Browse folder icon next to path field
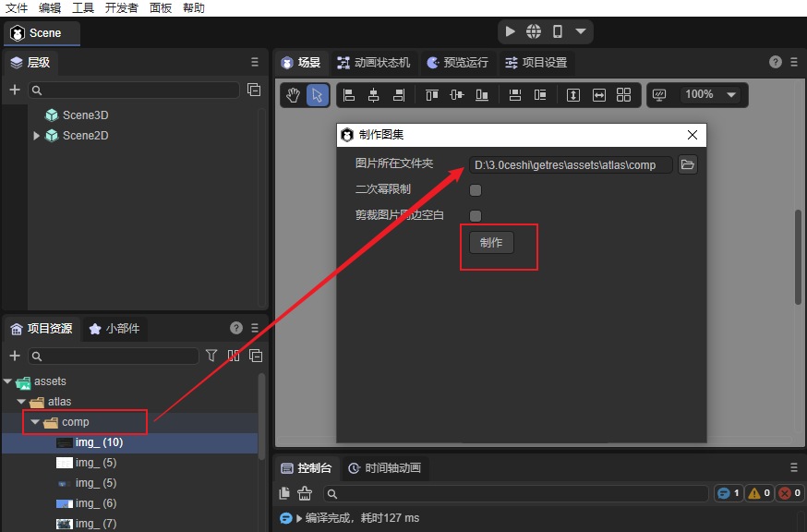The height and width of the screenshot is (532, 807). tap(687, 164)
